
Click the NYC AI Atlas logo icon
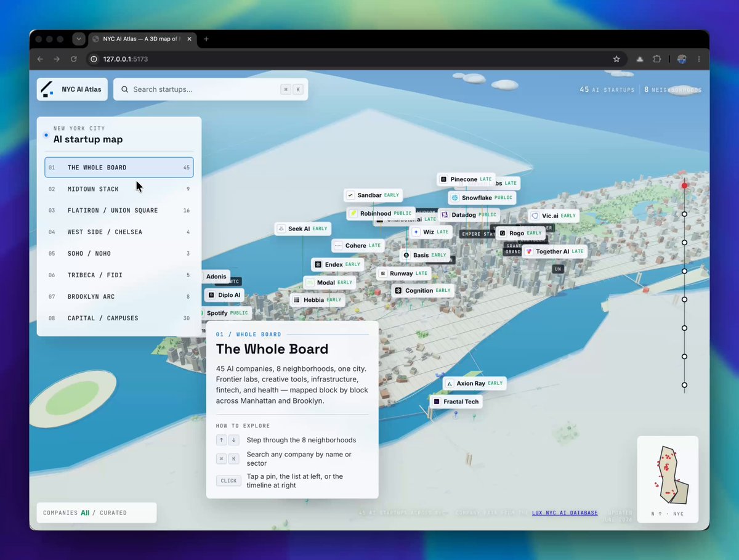tap(48, 89)
